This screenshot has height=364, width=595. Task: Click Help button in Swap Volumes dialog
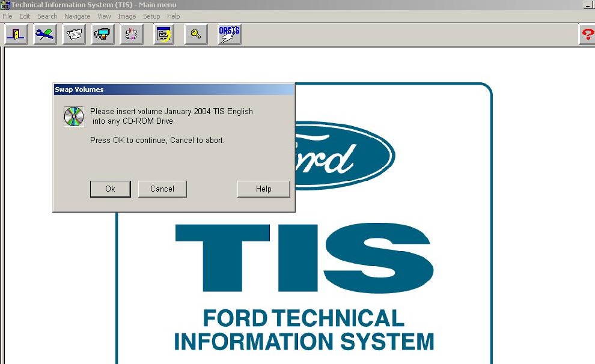(264, 189)
